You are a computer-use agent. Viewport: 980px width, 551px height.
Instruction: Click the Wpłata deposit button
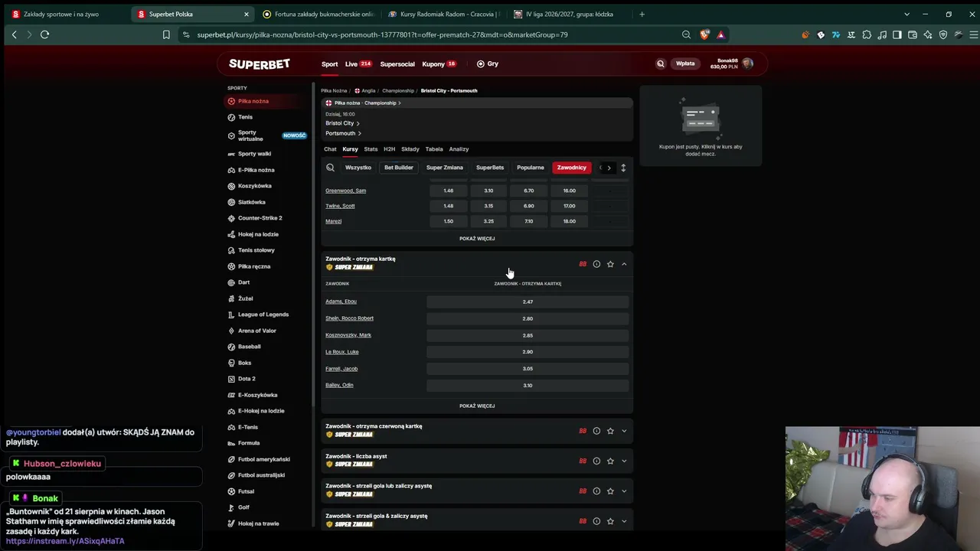click(685, 64)
